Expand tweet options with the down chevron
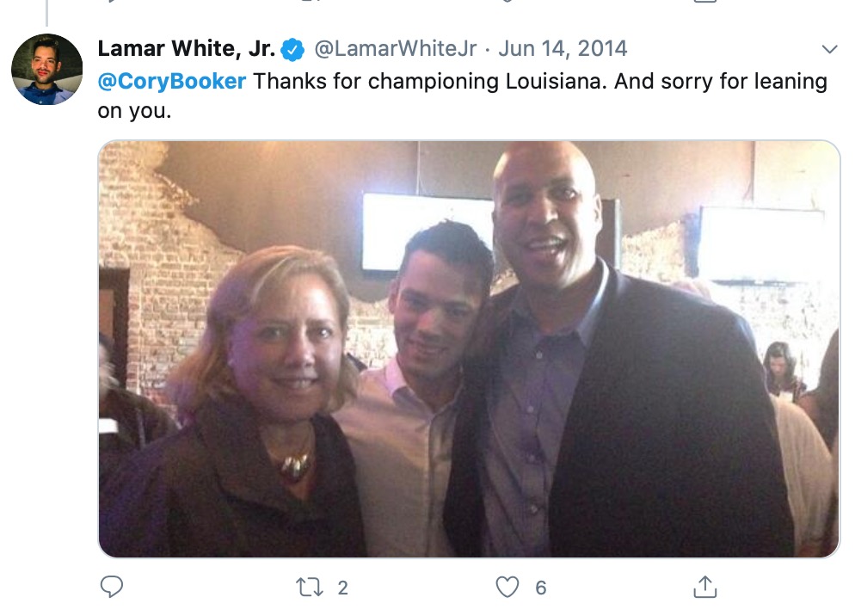 [x=829, y=49]
